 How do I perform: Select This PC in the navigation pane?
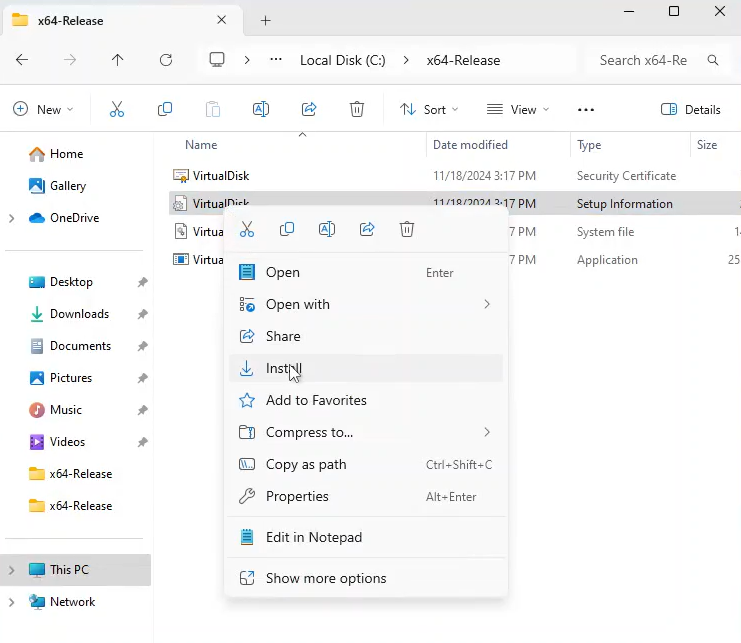(76, 570)
